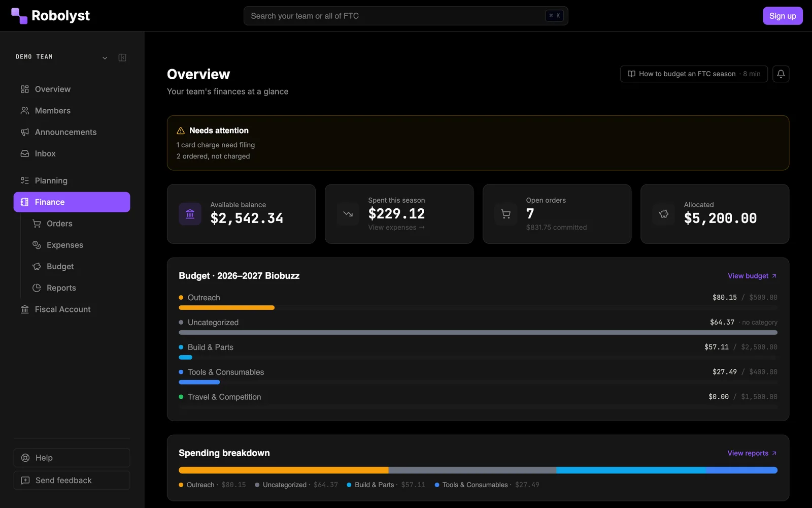
Task: Click the Inbox tray icon
Action: (24, 153)
